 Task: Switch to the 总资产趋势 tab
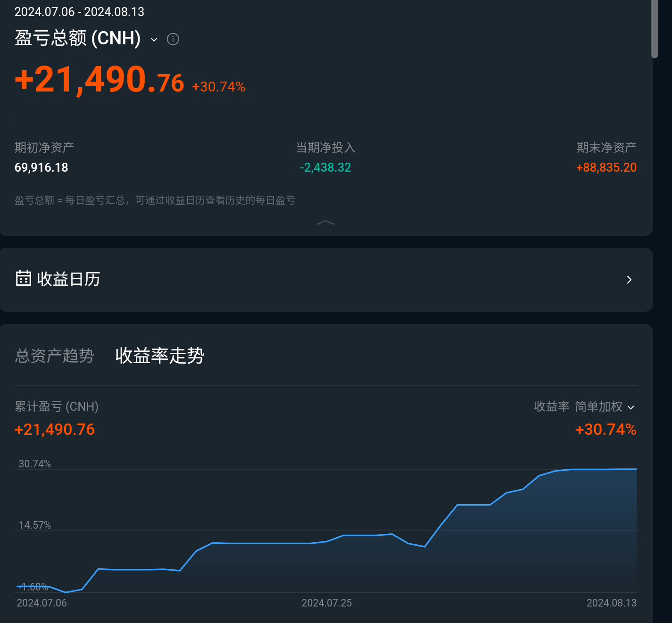pyautogui.click(x=55, y=356)
